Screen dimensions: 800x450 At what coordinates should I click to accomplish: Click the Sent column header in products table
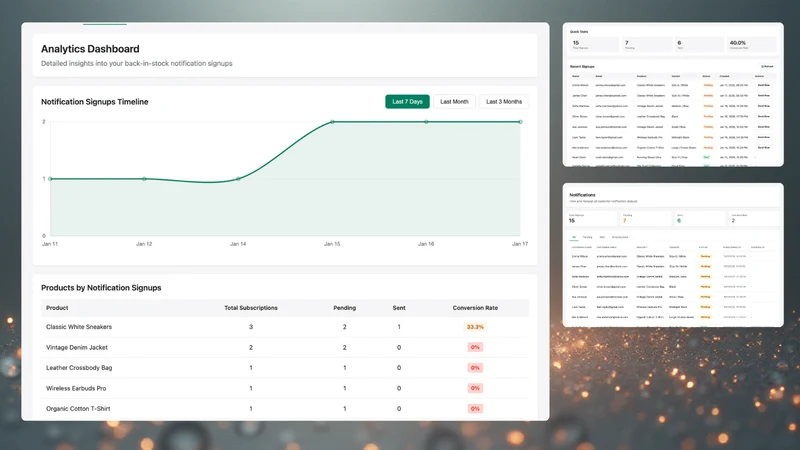click(399, 308)
